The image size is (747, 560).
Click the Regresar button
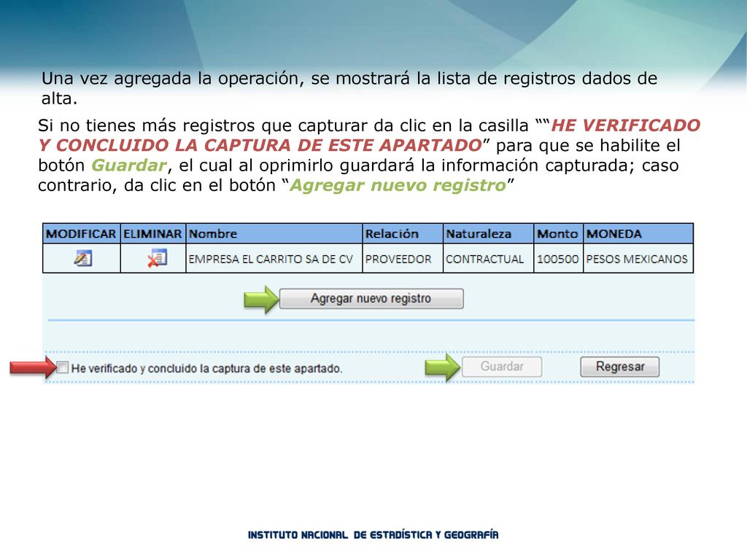tap(620, 367)
